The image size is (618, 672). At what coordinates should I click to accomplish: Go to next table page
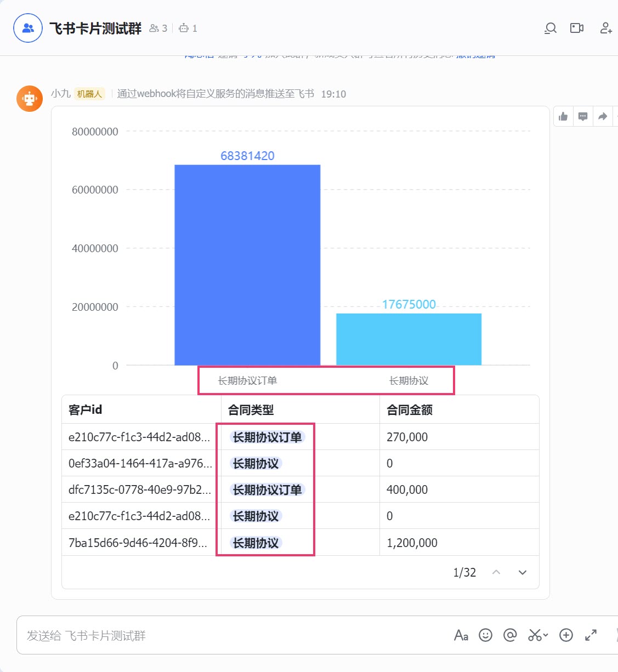point(523,572)
